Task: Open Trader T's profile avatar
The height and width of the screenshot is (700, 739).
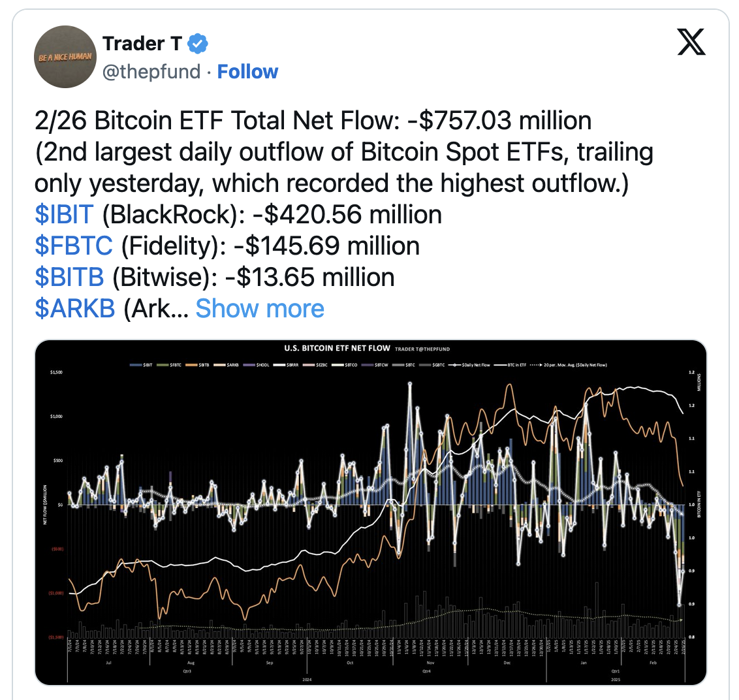Action: point(65,57)
